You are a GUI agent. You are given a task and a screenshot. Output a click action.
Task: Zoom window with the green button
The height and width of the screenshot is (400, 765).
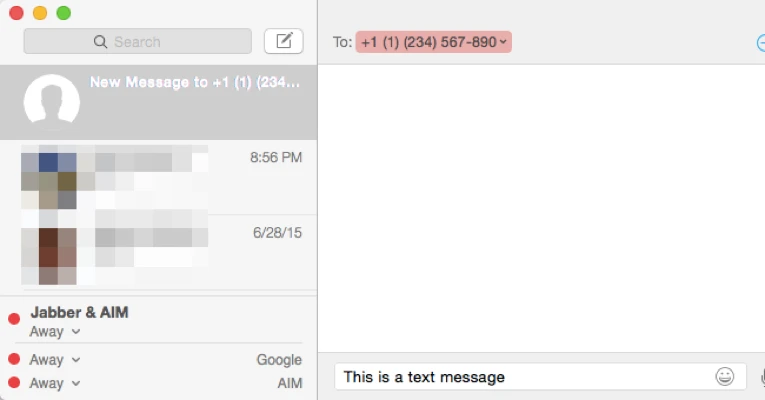pos(63,13)
